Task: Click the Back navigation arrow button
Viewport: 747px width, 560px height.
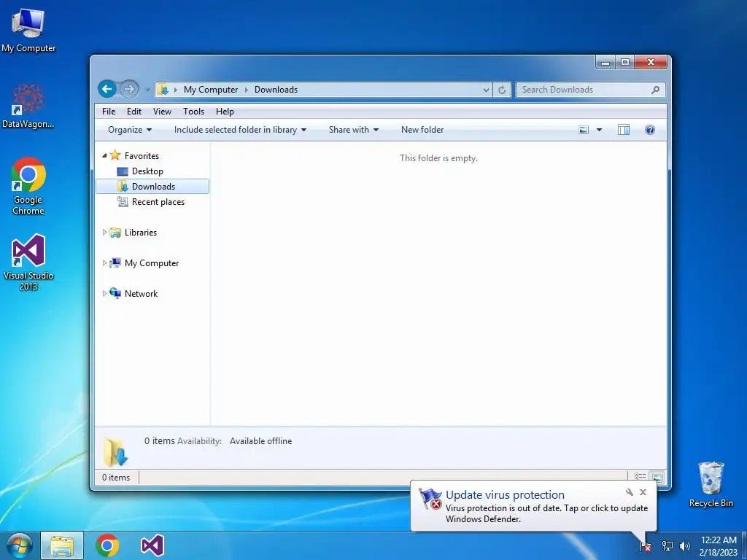Action: point(107,89)
